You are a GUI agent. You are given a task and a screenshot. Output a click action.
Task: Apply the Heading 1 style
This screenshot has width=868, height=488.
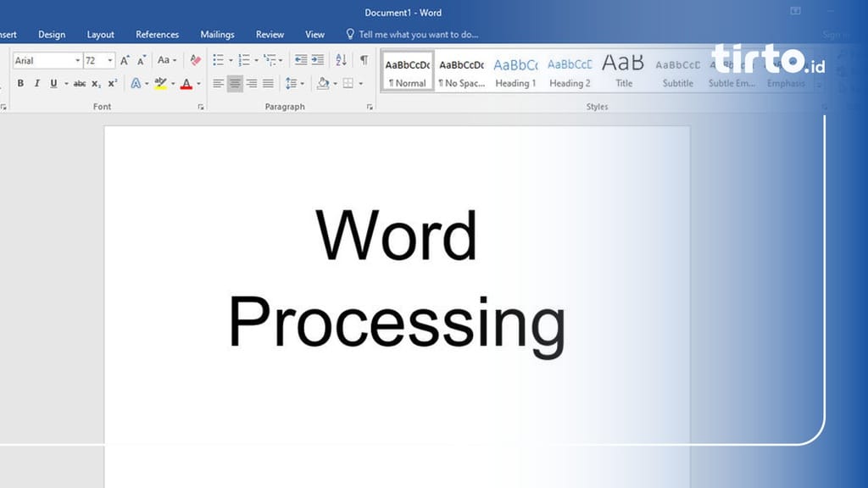click(515, 71)
